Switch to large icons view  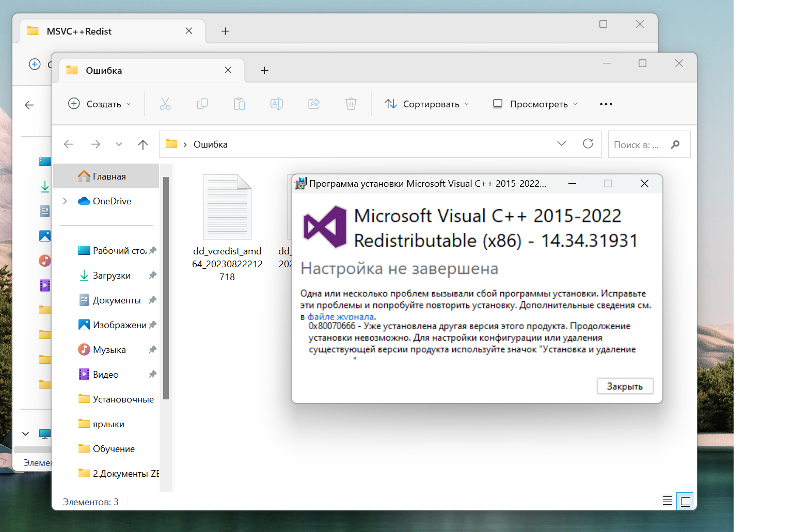point(685,501)
